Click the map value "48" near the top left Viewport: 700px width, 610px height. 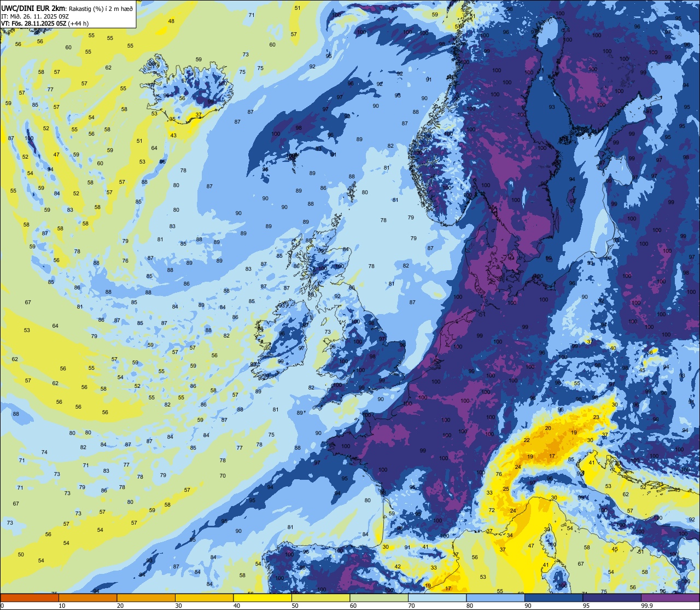(171, 21)
